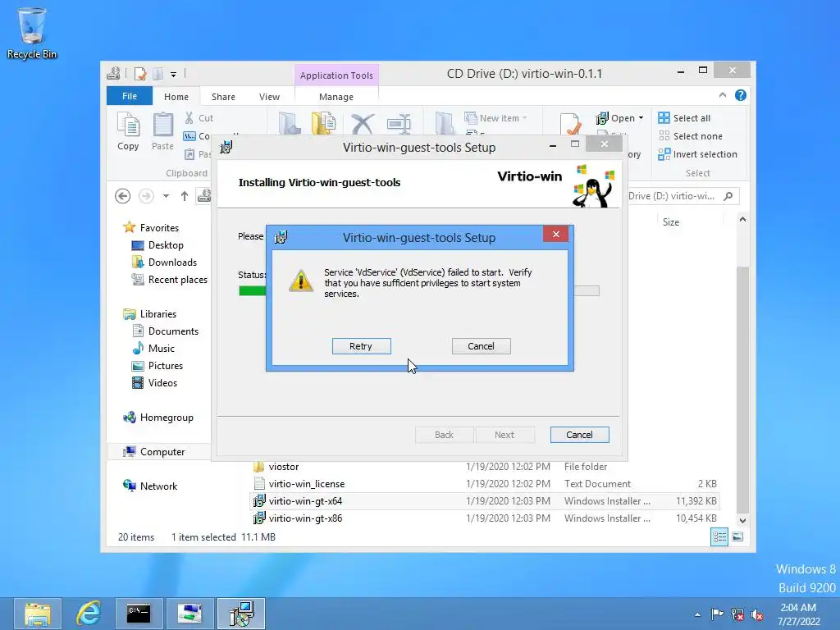Open Explorer Help question mark icon
The image size is (840, 630).
point(741,95)
